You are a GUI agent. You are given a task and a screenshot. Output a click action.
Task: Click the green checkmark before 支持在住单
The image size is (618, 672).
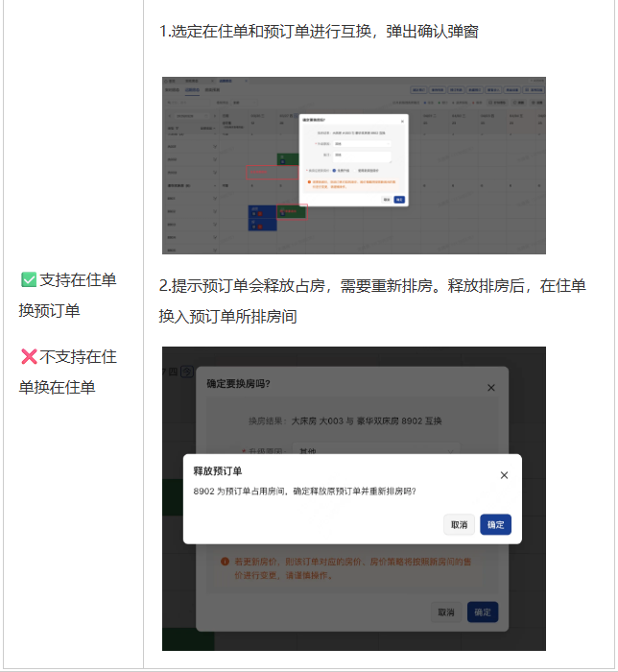[x=29, y=280]
